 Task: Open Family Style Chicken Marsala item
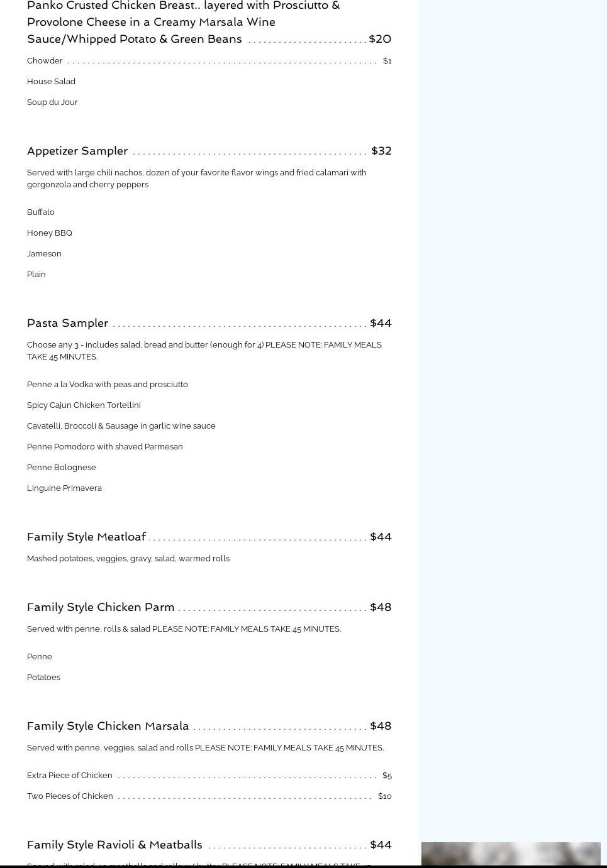108,726
